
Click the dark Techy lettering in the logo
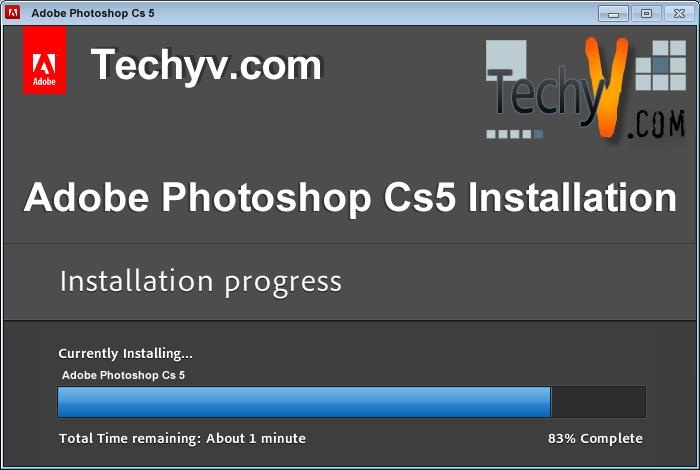[546, 96]
